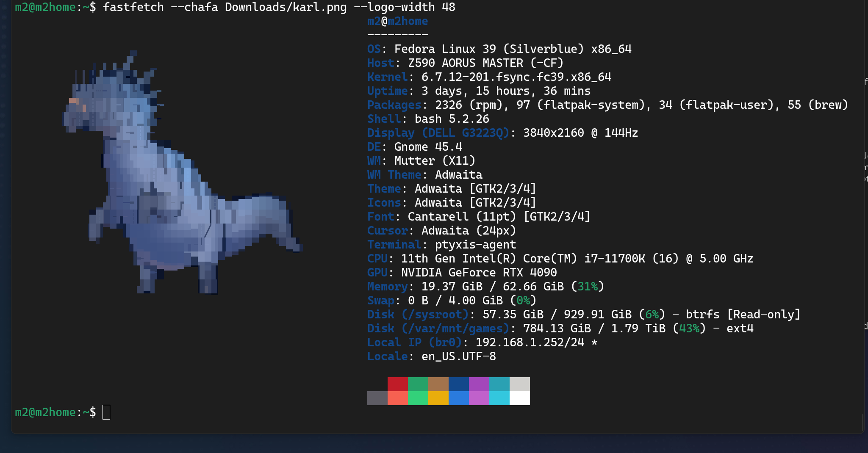Image resolution: width=868 pixels, height=453 pixels.
Task: Click the yellow color swatch
Action: [x=438, y=398]
